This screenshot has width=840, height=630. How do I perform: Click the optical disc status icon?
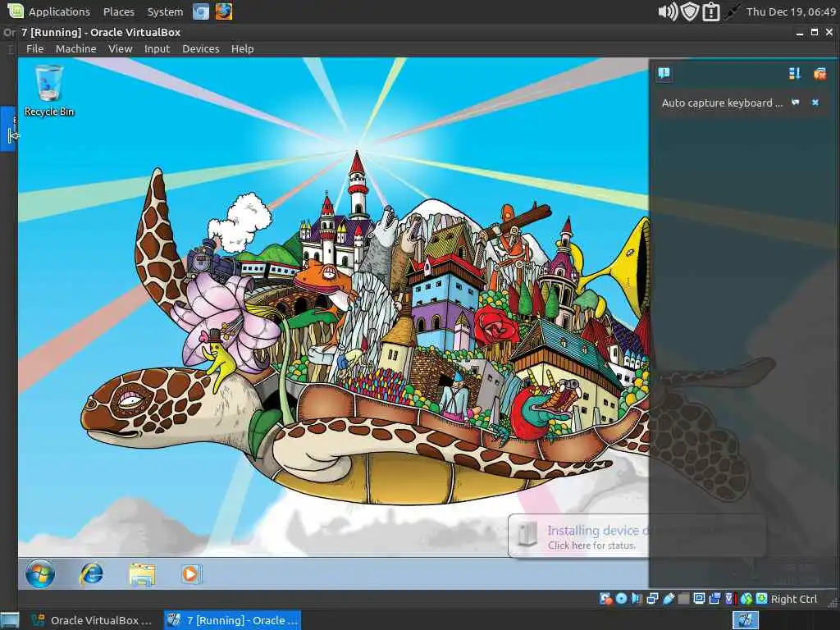(x=622, y=599)
